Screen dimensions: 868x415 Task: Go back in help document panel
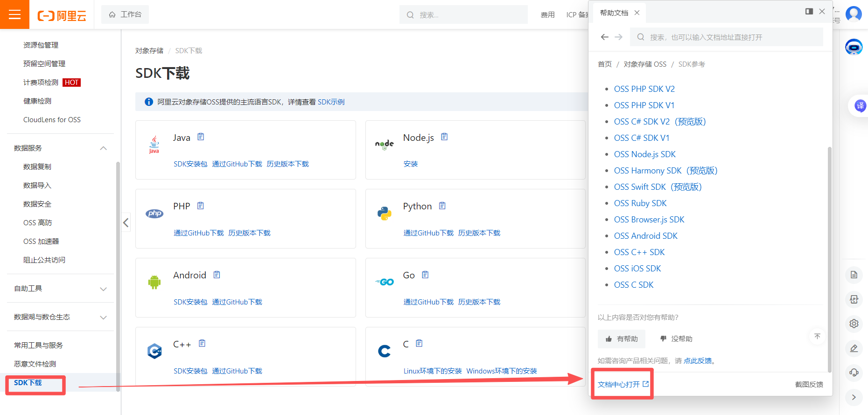click(x=605, y=37)
